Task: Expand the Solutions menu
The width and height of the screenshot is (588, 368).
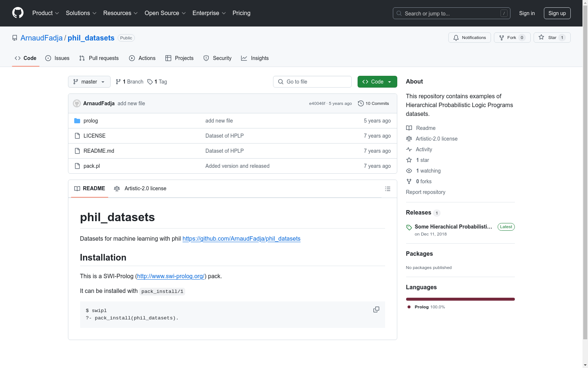Action: click(81, 13)
